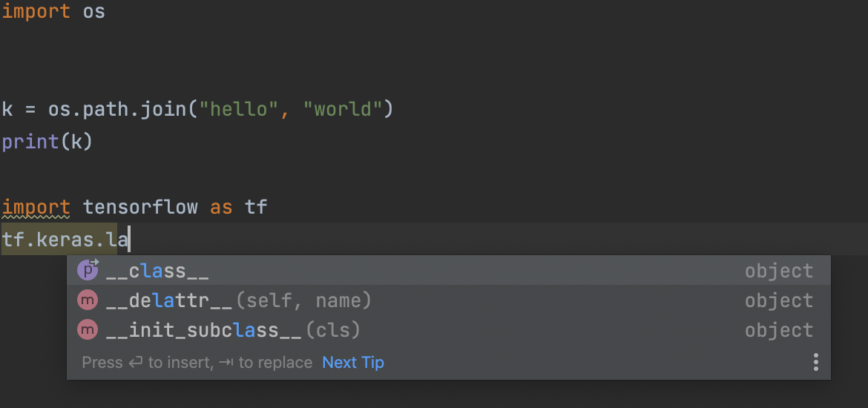Click the 'to insert' hint text in popup footer

(180, 363)
